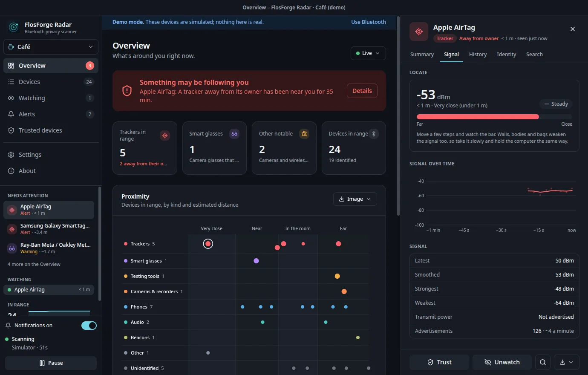588x375 pixels.
Task: Switch to the Search tab
Action: click(x=534, y=55)
